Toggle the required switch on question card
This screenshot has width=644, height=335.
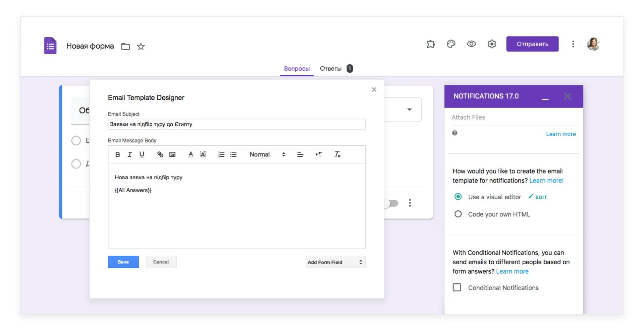click(391, 203)
